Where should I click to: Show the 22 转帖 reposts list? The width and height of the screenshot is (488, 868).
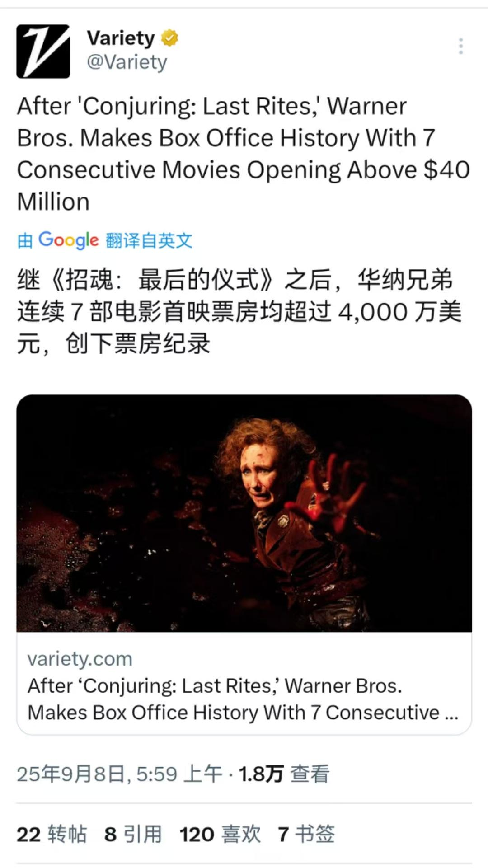point(52,834)
